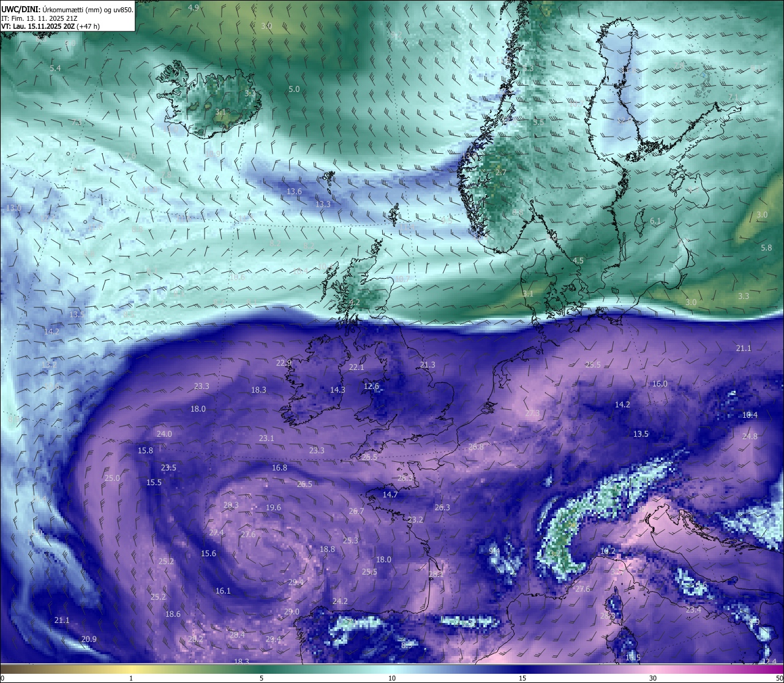Viewport: 784px width, 683px height.
Task: Click the IT: Fim. 13. 11. 2025 21Z line
Action: pos(39,18)
